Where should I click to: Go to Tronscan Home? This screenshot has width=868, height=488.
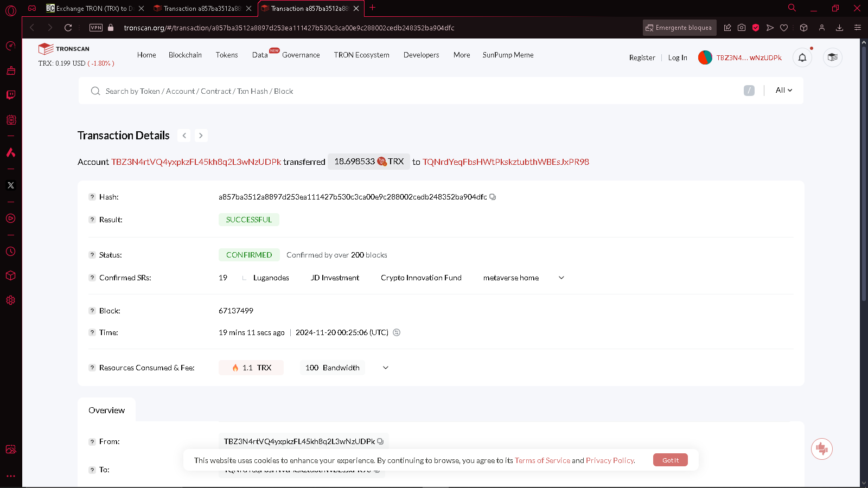[146, 55]
